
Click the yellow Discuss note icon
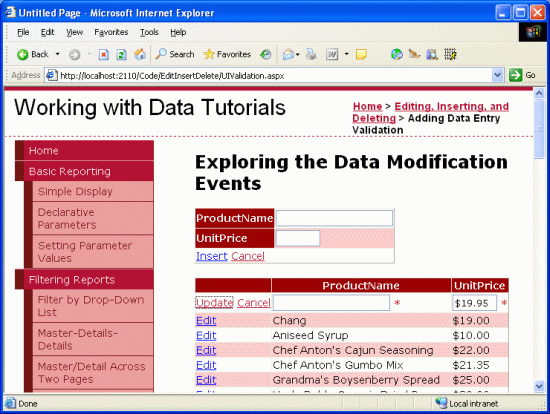pyautogui.click(x=361, y=54)
